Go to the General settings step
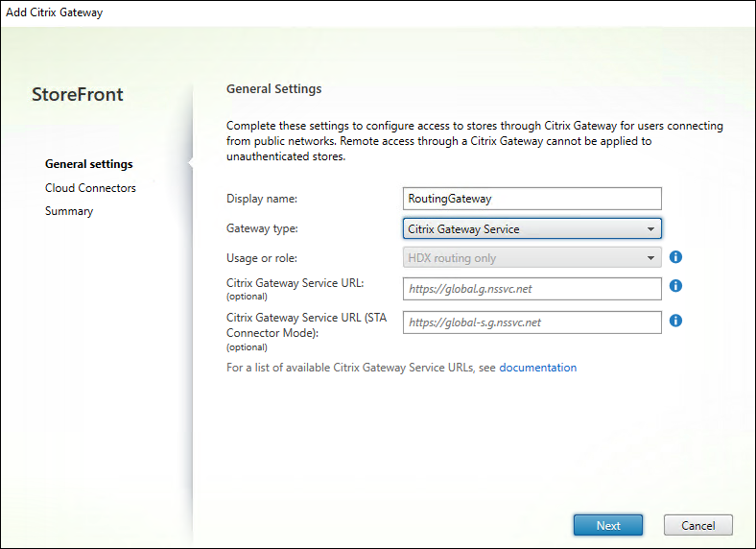This screenshot has height=549, width=756. pyautogui.click(x=89, y=164)
